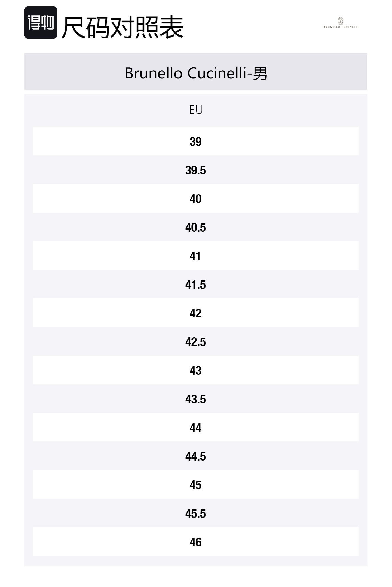Select the Brunello Cucinelli-男 header banner
The image size is (392, 587).
click(x=196, y=73)
